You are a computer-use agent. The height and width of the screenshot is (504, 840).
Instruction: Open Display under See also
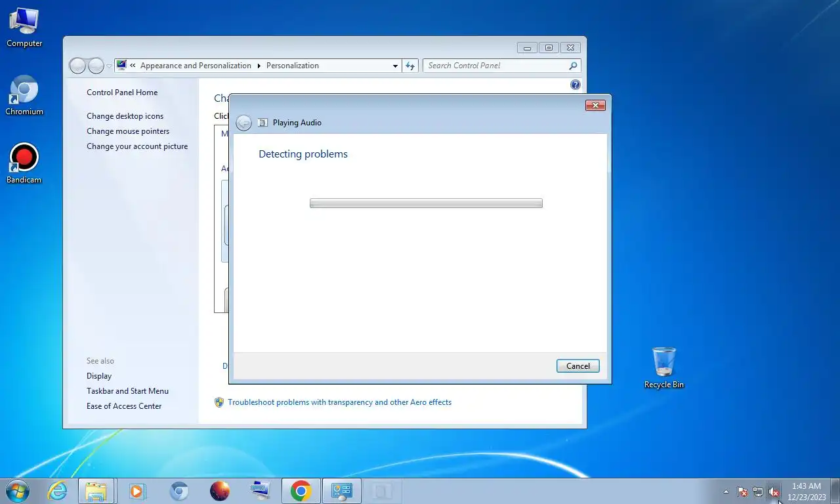[x=99, y=376]
